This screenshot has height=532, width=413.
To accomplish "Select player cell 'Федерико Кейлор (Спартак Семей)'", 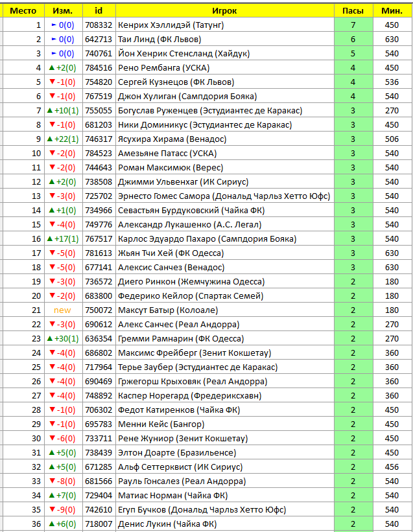I will click(225, 296).
